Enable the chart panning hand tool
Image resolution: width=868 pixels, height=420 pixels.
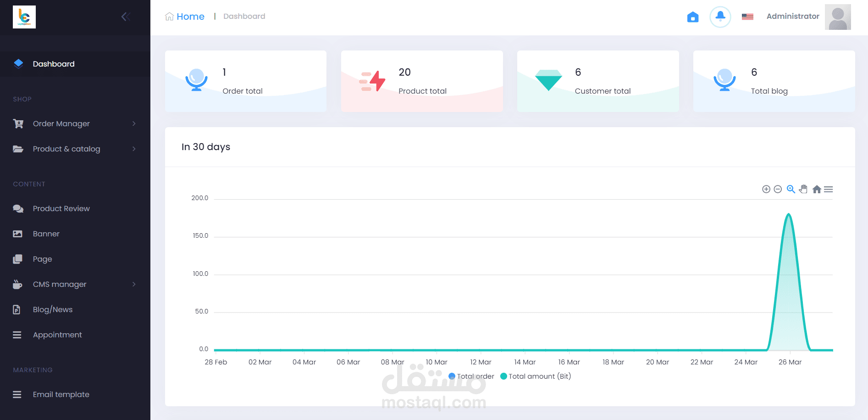pos(803,189)
